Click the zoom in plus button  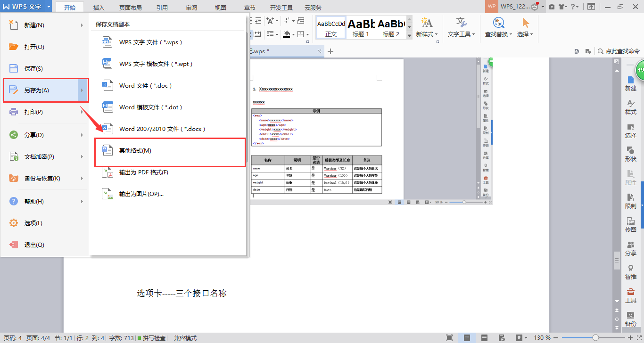click(x=630, y=338)
